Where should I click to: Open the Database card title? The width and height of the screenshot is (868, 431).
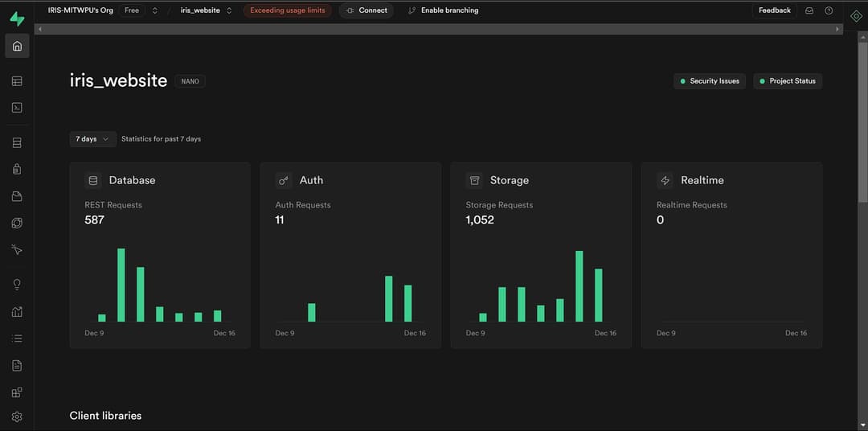(133, 180)
